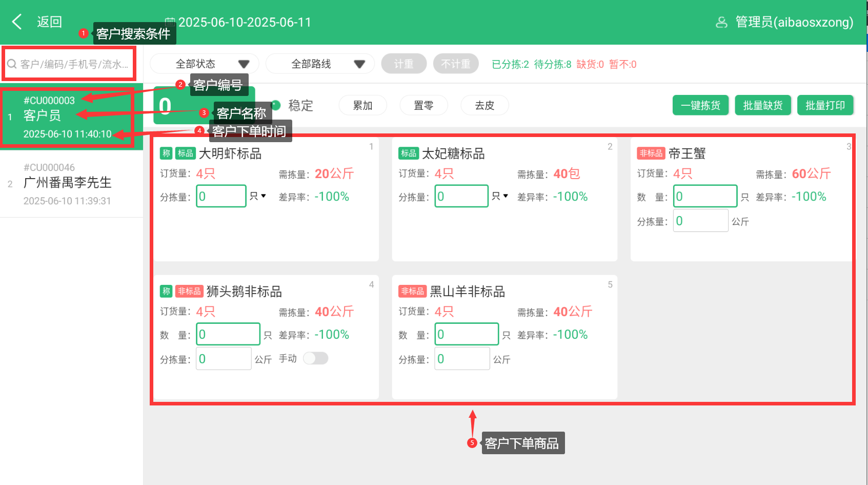Expand the 全部路线 dropdown
Image resolution: width=868 pixels, height=485 pixels.
[x=320, y=64]
